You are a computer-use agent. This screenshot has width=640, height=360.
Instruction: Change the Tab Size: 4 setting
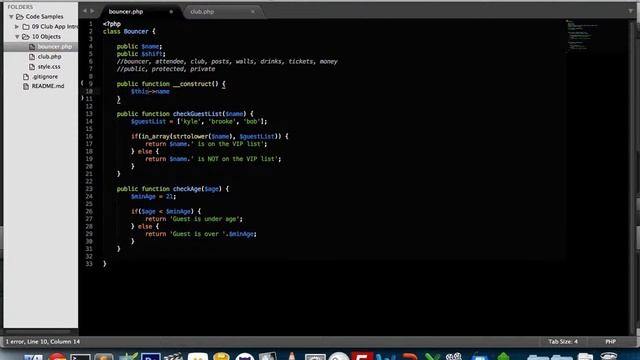563,342
